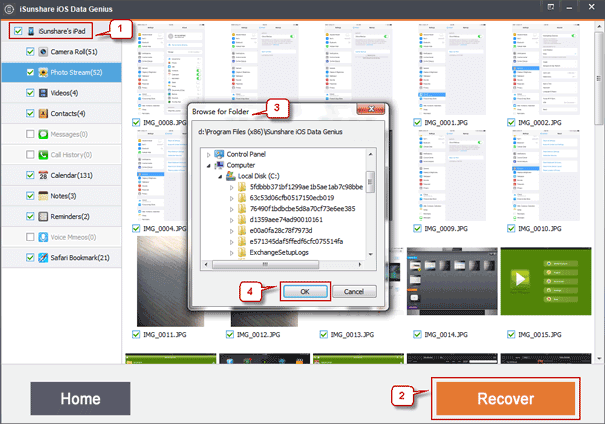Click the Messages speech bubble icon
The image size is (605, 424).
(x=43, y=134)
